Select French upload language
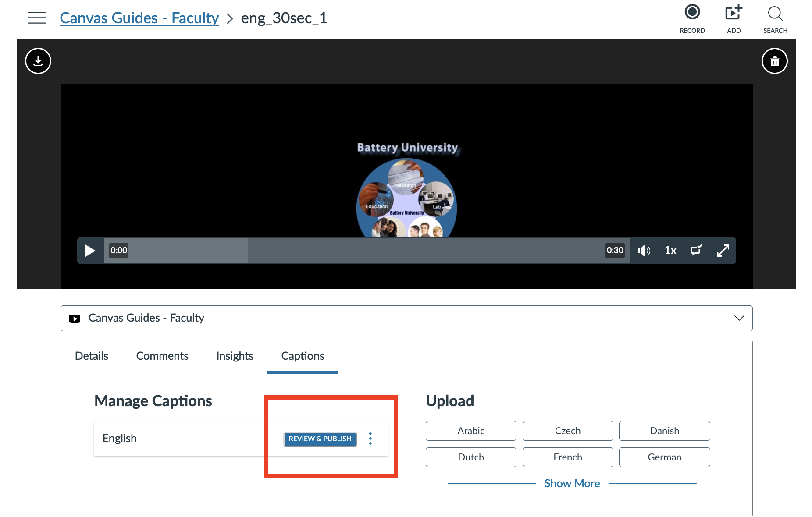812x517 pixels. pyautogui.click(x=567, y=457)
